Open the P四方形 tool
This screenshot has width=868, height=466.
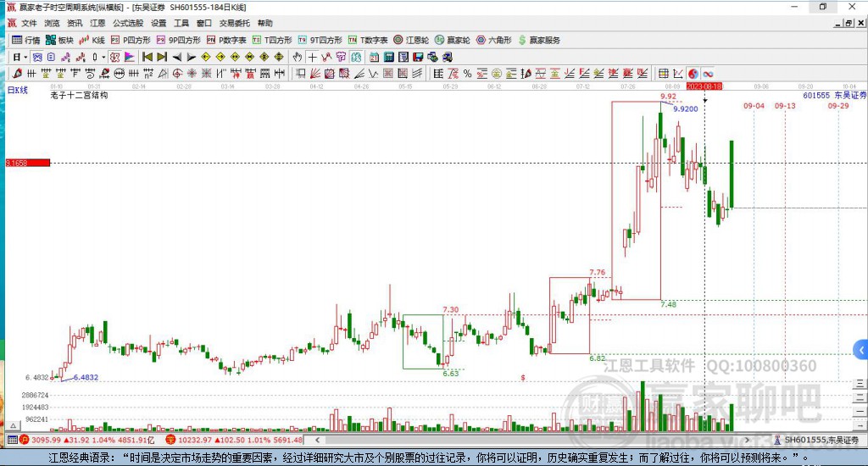(131, 40)
